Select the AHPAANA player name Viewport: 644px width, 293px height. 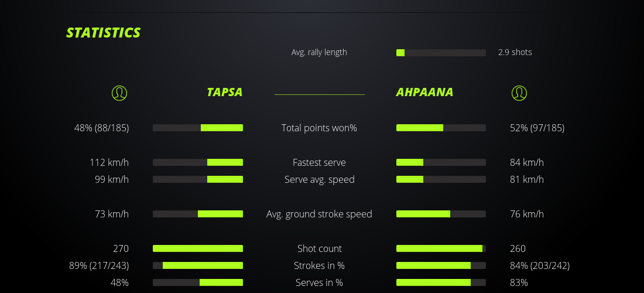(x=424, y=93)
